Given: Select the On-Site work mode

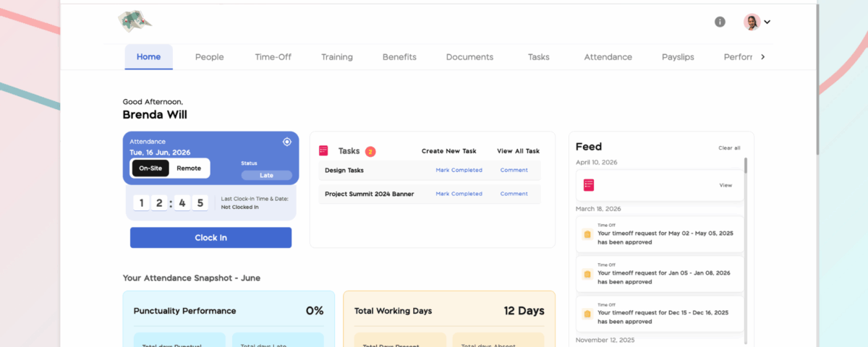Looking at the screenshot, I should [150, 168].
